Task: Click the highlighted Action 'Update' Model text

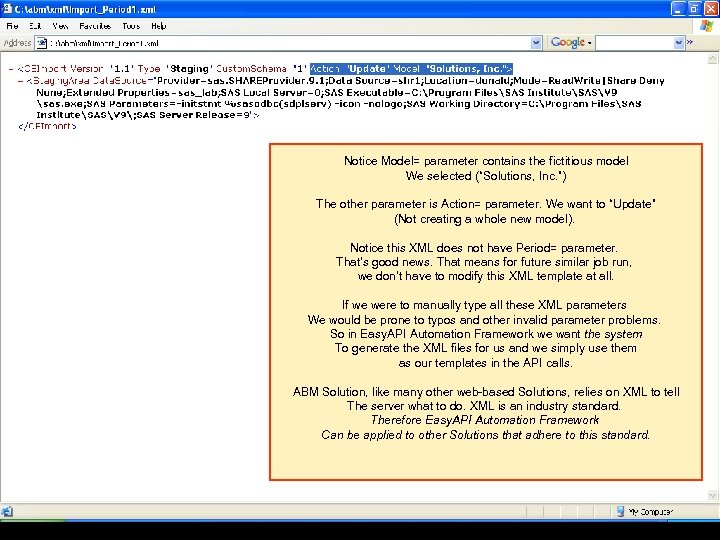Action: [x=411, y=69]
